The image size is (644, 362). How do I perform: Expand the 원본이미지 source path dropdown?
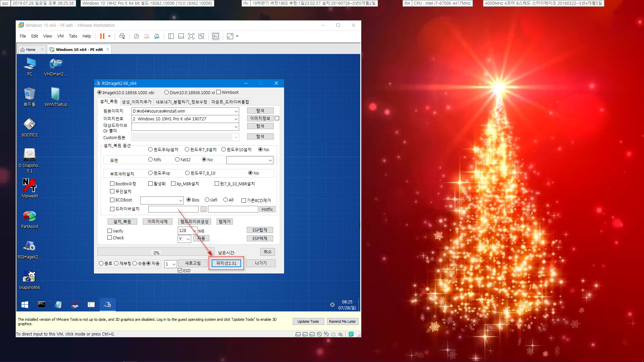[x=236, y=111]
